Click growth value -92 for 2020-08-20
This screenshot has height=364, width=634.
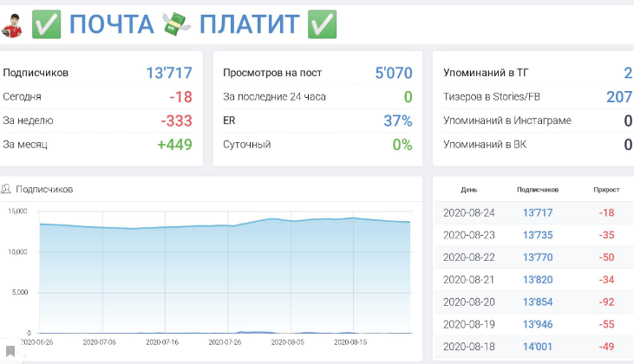[606, 302]
